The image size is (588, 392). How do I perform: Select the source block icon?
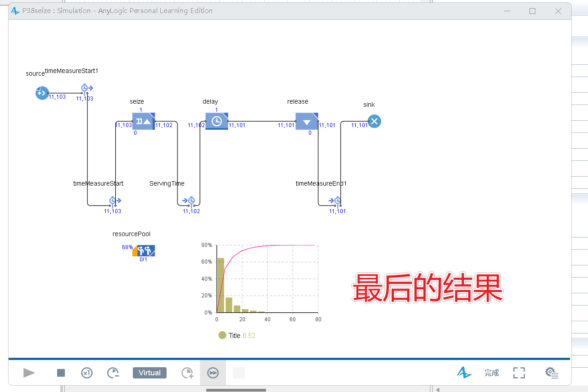42,93
